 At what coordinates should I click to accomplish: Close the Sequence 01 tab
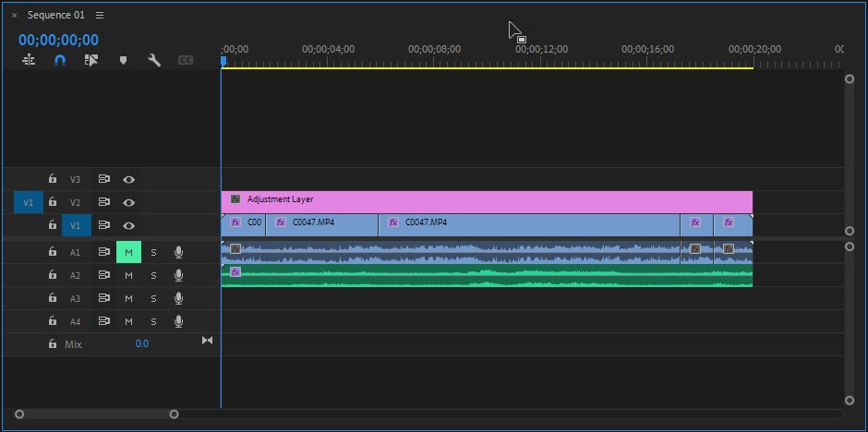tap(14, 16)
